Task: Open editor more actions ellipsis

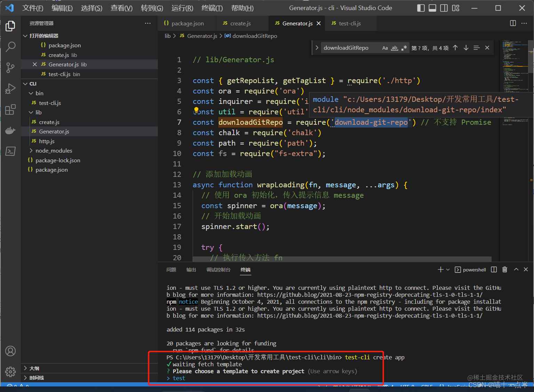Action: coord(524,23)
